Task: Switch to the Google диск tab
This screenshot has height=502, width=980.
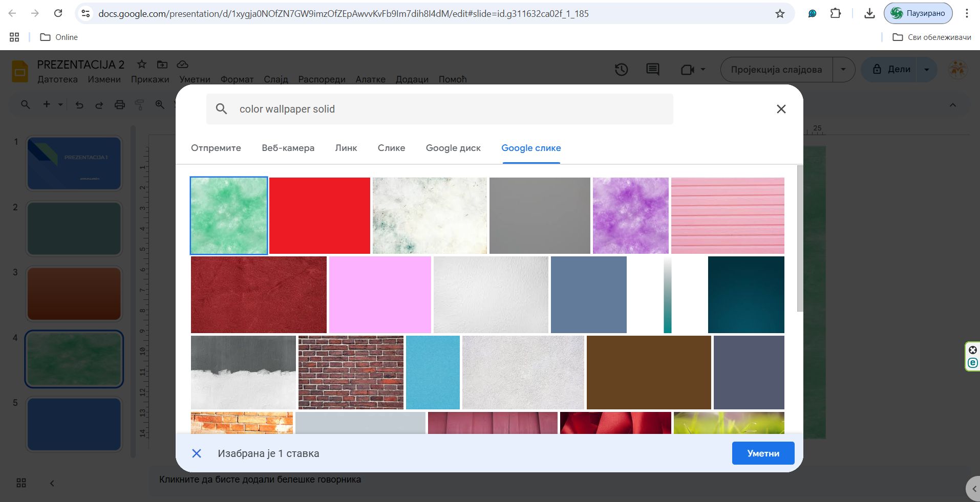Action: click(x=453, y=148)
